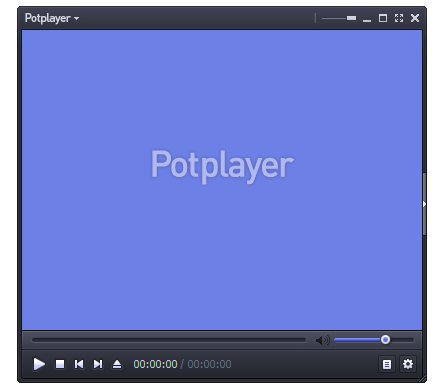Click the total duration 00:00:00 display
Viewport: 447px width, 385px height.
click(x=209, y=364)
